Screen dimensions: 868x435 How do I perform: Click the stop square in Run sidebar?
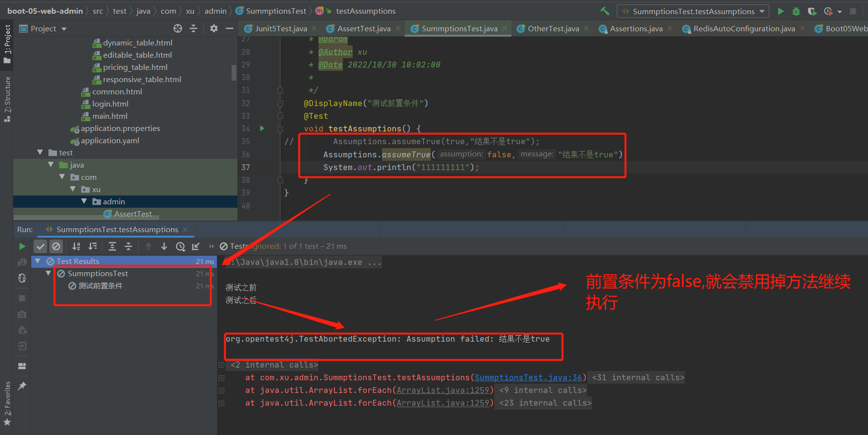point(22,298)
